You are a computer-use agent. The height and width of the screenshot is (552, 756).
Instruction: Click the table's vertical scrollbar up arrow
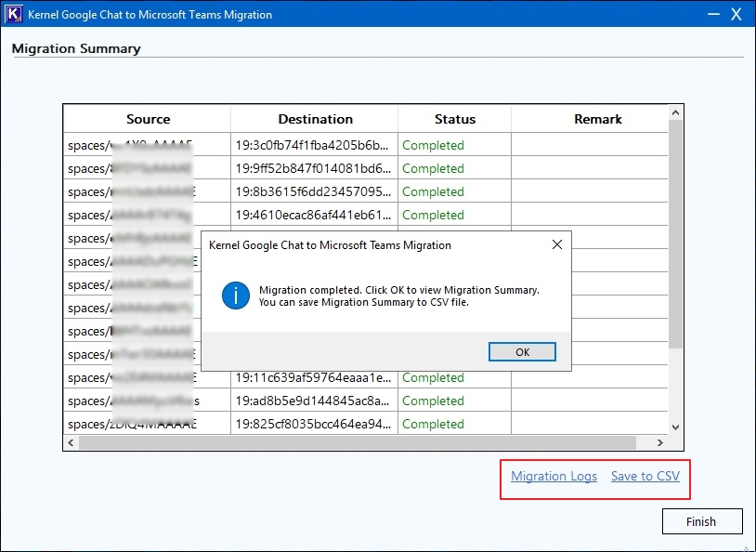tap(675, 112)
